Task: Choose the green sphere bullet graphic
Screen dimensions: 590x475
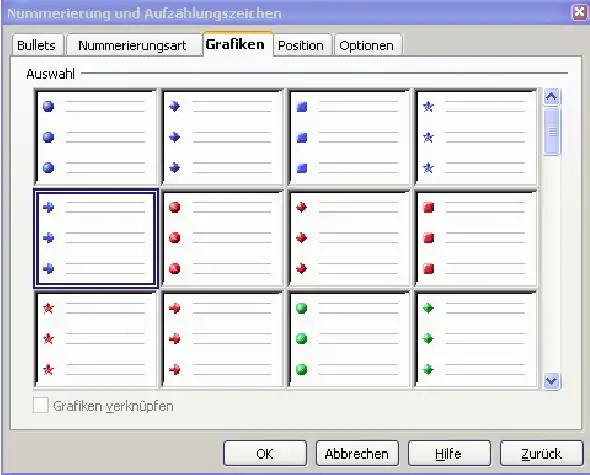Action: (x=349, y=340)
